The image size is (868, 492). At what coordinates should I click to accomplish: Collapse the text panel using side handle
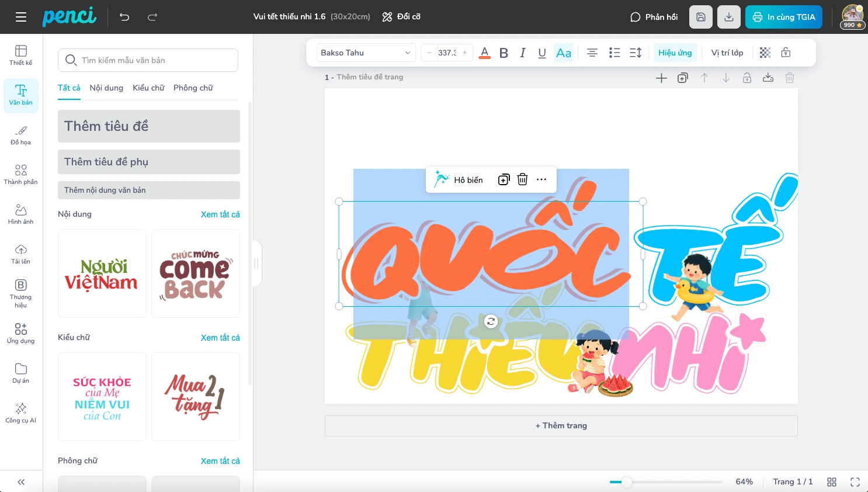[256, 264]
